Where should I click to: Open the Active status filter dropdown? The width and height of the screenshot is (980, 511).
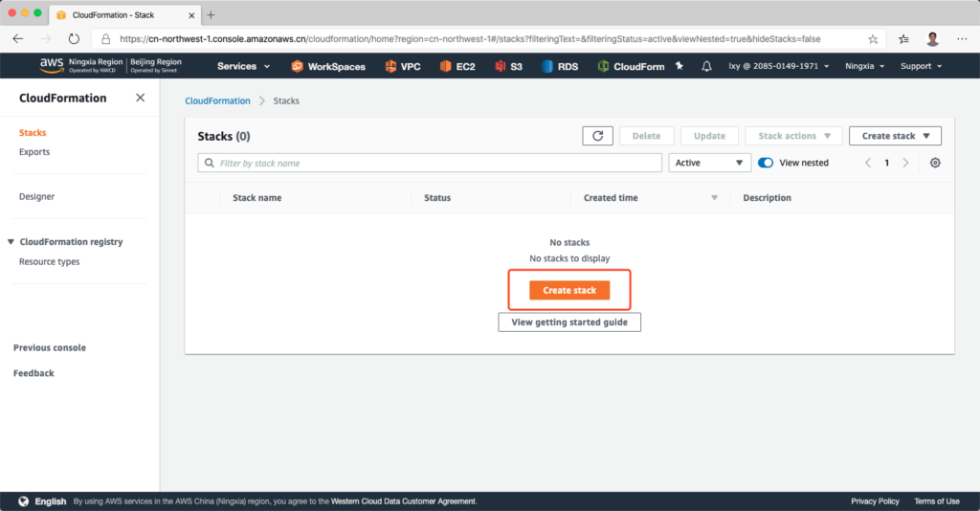click(x=709, y=163)
